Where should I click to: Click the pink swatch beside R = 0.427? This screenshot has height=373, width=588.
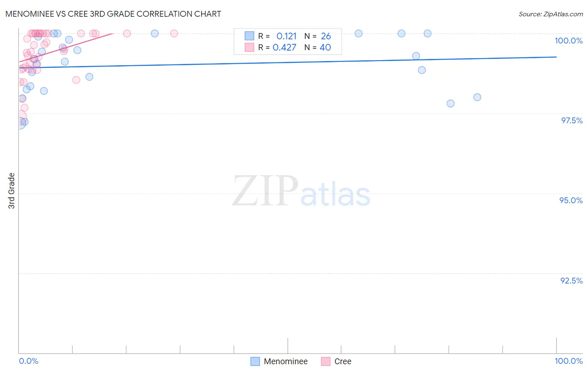coord(249,47)
